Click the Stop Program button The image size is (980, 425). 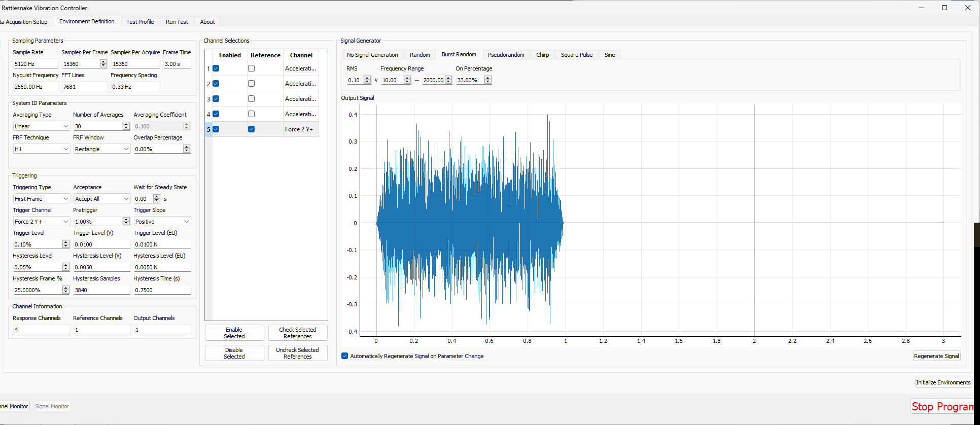tap(942, 406)
